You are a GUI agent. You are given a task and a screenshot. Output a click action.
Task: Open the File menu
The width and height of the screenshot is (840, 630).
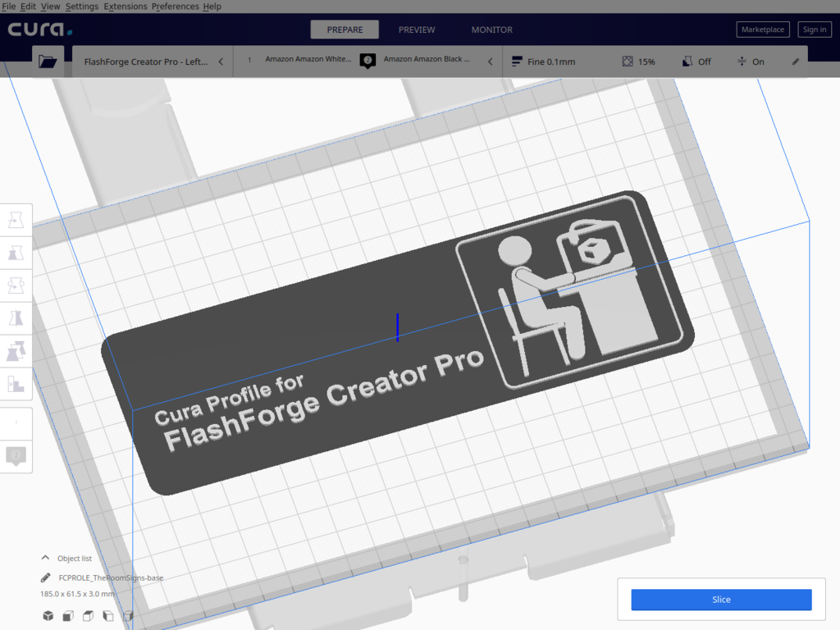click(x=9, y=7)
